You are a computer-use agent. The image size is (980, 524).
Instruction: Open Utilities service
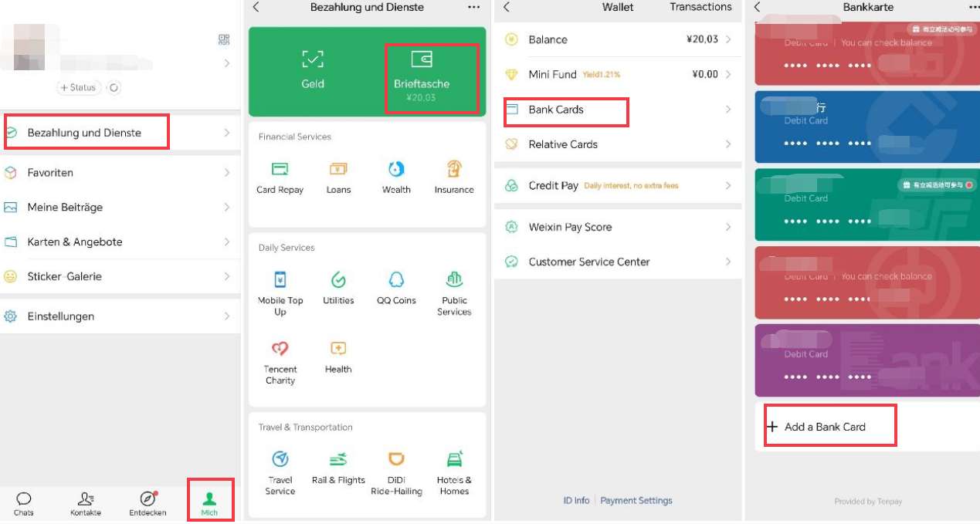coord(338,289)
